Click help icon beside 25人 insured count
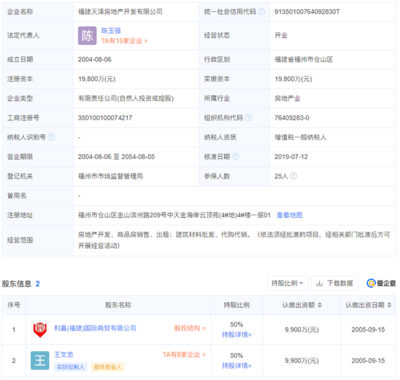The width and height of the screenshot is (400, 380). pyautogui.click(x=294, y=176)
